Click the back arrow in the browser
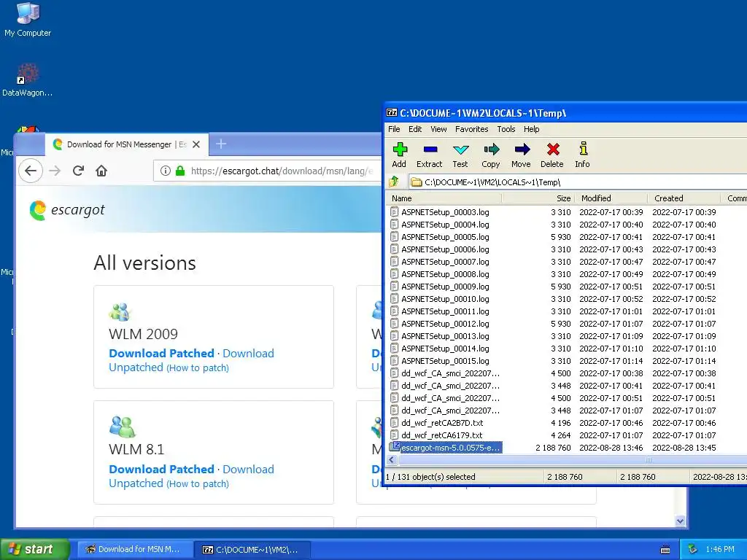The width and height of the screenshot is (747, 560). (31, 171)
